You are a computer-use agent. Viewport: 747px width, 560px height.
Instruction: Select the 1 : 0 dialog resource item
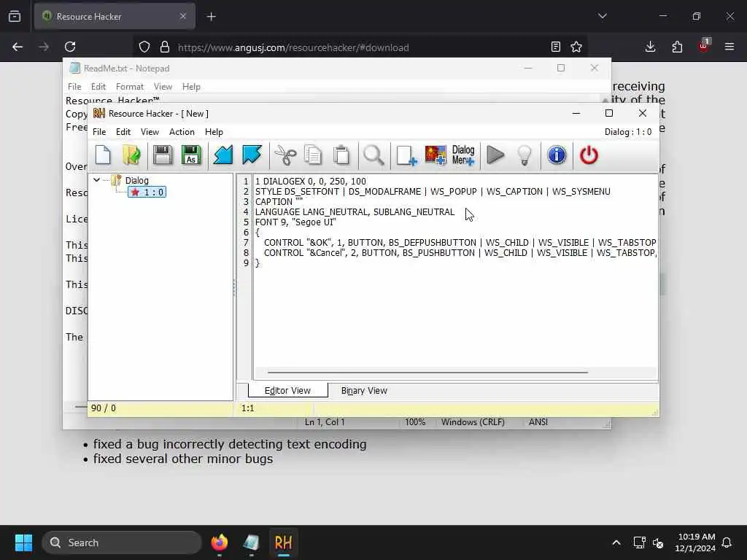147,192
